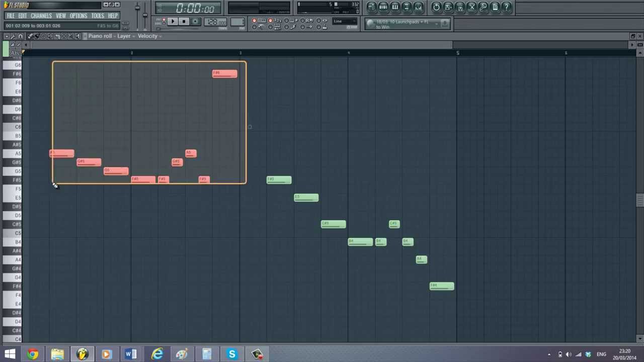Open the help question mark icon
Image resolution: width=644 pixels, height=362 pixels.
point(507,7)
